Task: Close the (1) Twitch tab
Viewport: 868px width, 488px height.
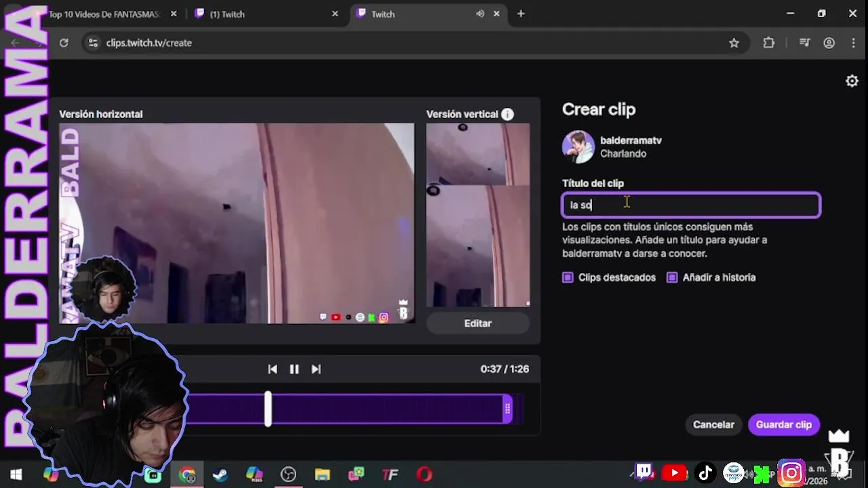Action: [335, 14]
